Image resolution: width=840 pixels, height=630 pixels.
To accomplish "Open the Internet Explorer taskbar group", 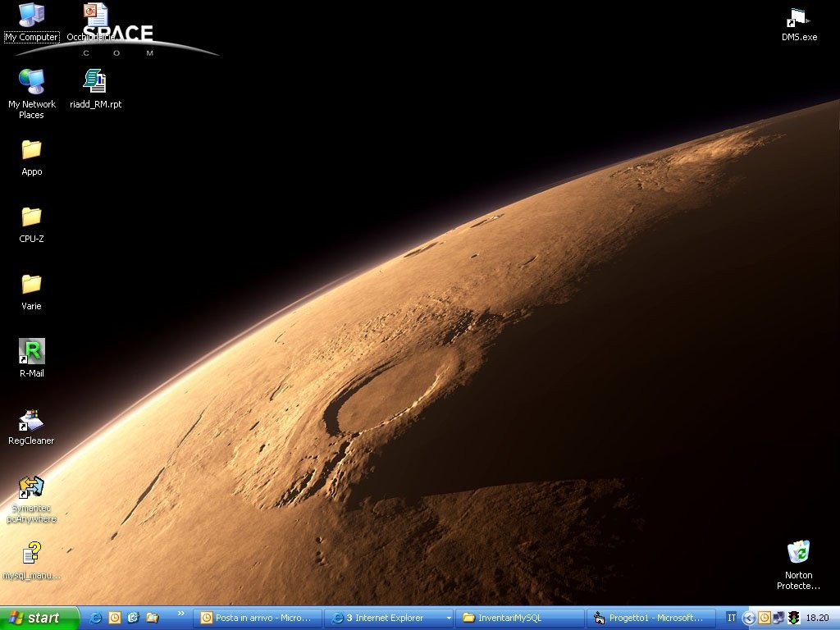I will tap(389, 619).
